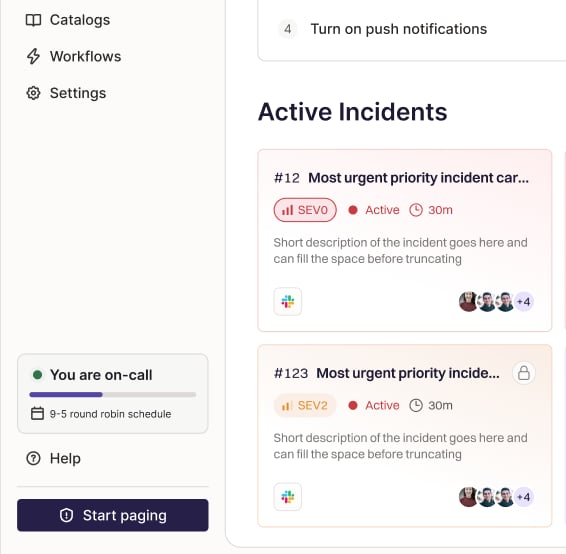Click Active status on incident #123
Screen dimensions: 566x554
pos(382,405)
